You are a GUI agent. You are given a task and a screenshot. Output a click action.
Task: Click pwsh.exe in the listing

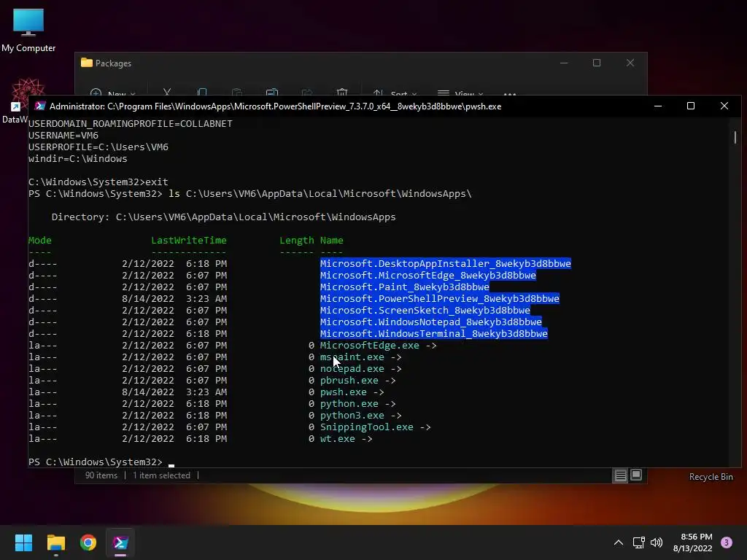click(x=344, y=392)
